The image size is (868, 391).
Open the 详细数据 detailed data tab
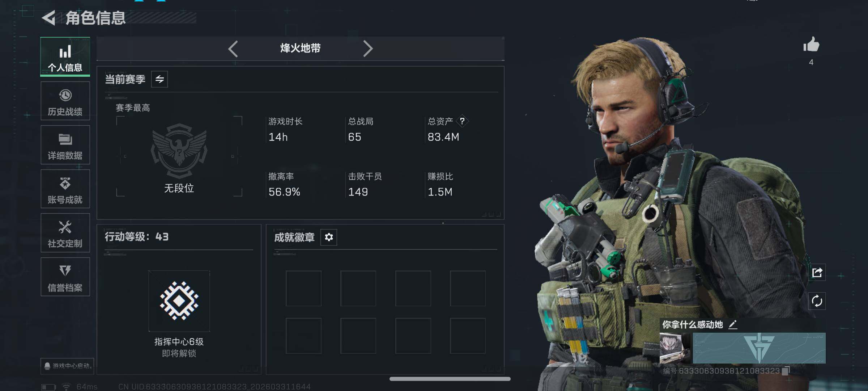click(65, 145)
